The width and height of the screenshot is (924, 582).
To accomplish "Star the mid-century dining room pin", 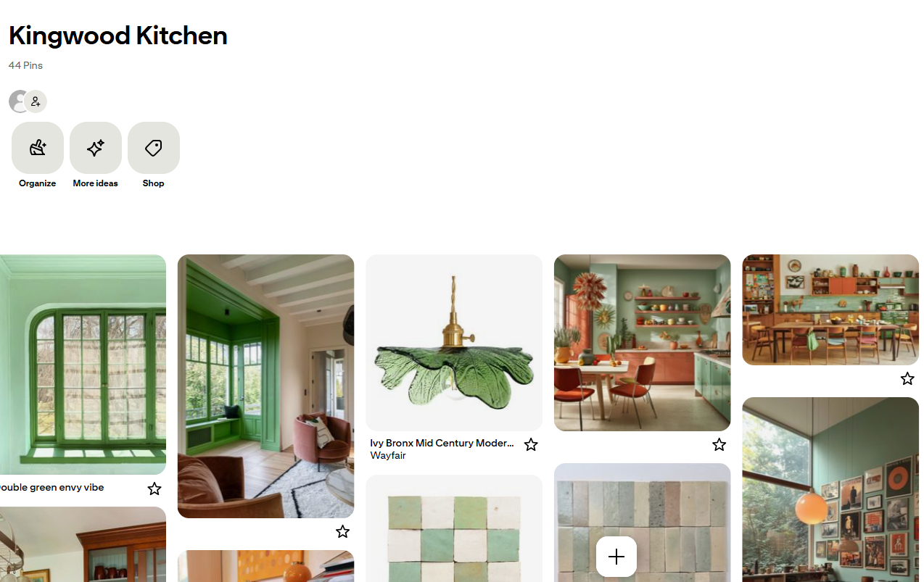I will [907, 378].
